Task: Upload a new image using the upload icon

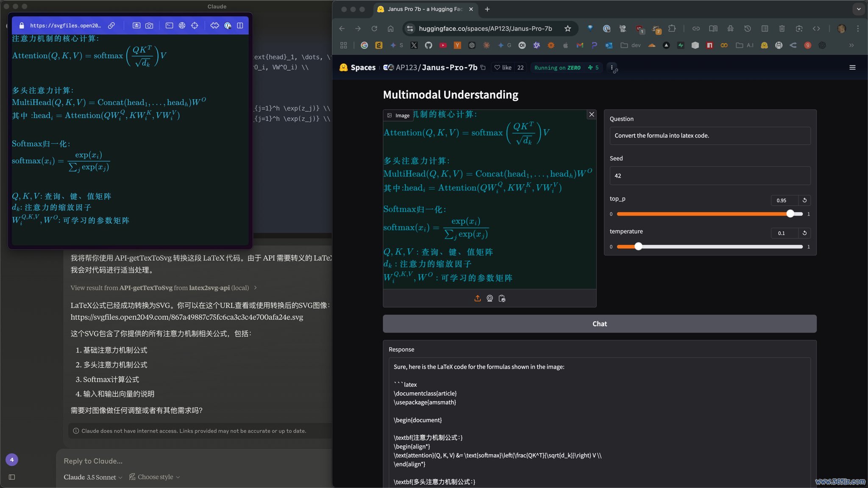Action: [x=477, y=298]
